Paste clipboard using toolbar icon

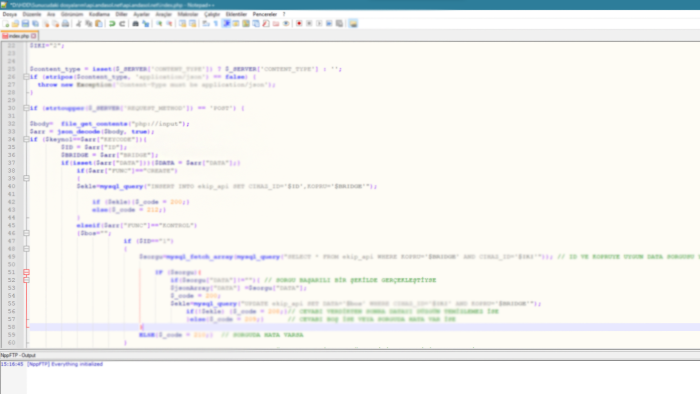click(x=99, y=23)
